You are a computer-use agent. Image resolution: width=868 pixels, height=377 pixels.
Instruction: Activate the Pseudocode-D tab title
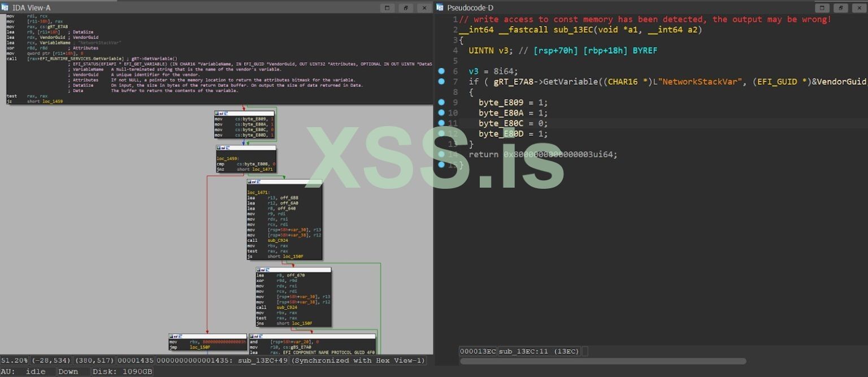(x=470, y=7)
